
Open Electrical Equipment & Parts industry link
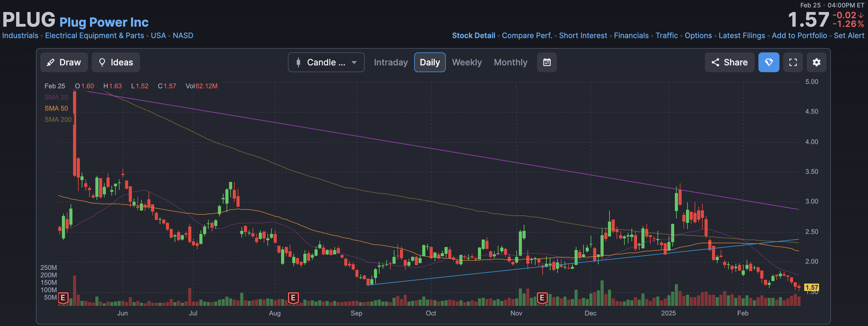tap(94, 36)
